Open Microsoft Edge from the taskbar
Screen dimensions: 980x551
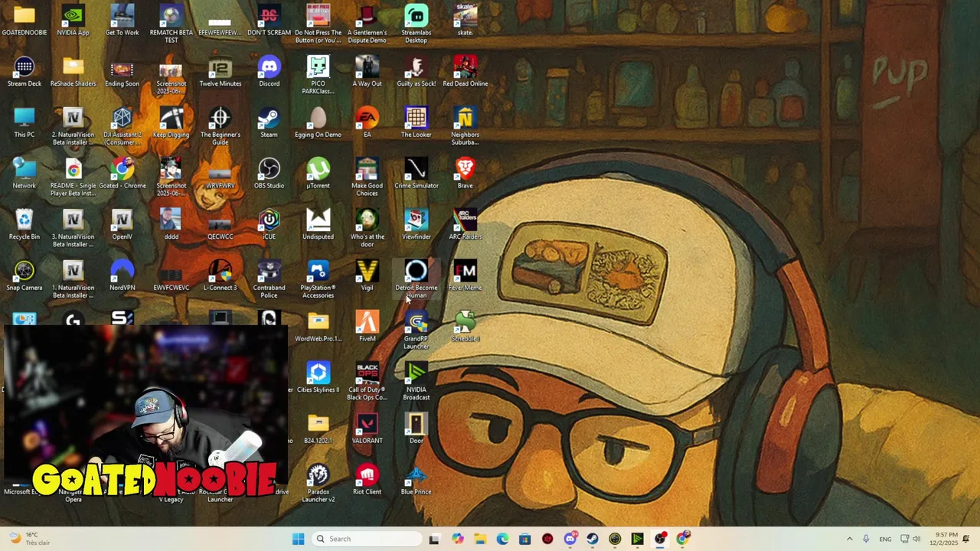click(502, 539)
